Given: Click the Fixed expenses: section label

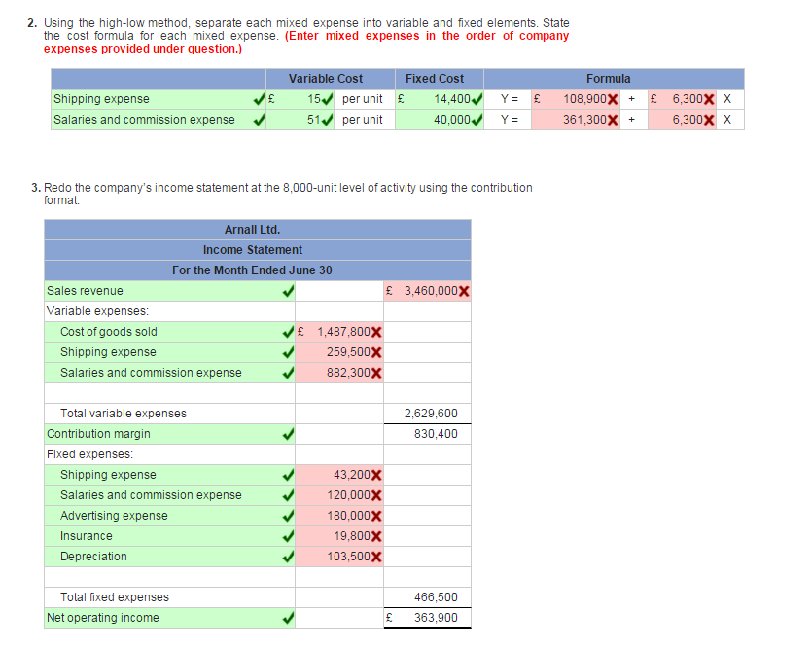Looking at the screenshot, I should (89, 454).
